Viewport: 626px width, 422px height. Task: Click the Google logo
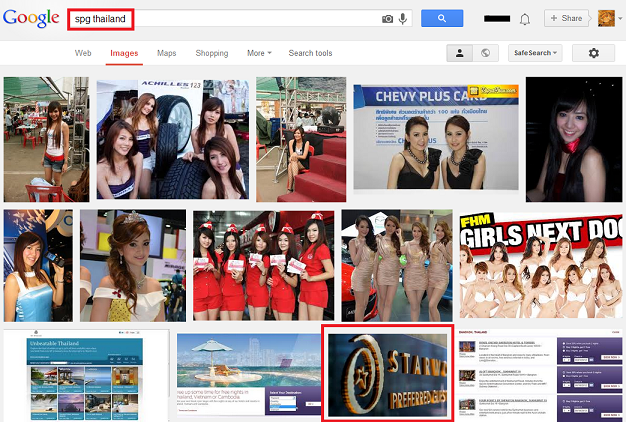[31, 18]
